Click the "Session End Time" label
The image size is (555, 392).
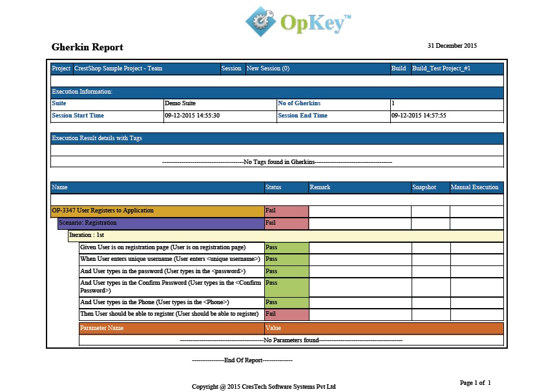click(302, 116)
